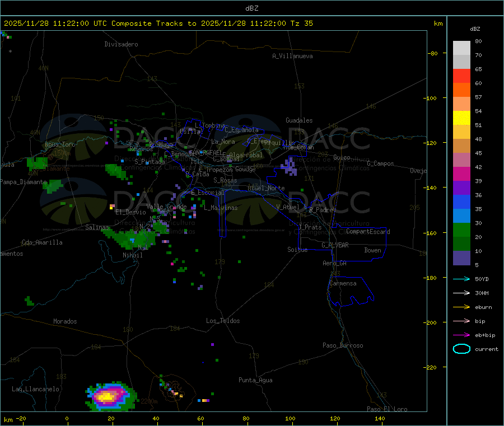The height and width of the screenshot is (426, 504).
Task: Click the 100 km horizontal axis tick
Action: (x=290, y=418)
